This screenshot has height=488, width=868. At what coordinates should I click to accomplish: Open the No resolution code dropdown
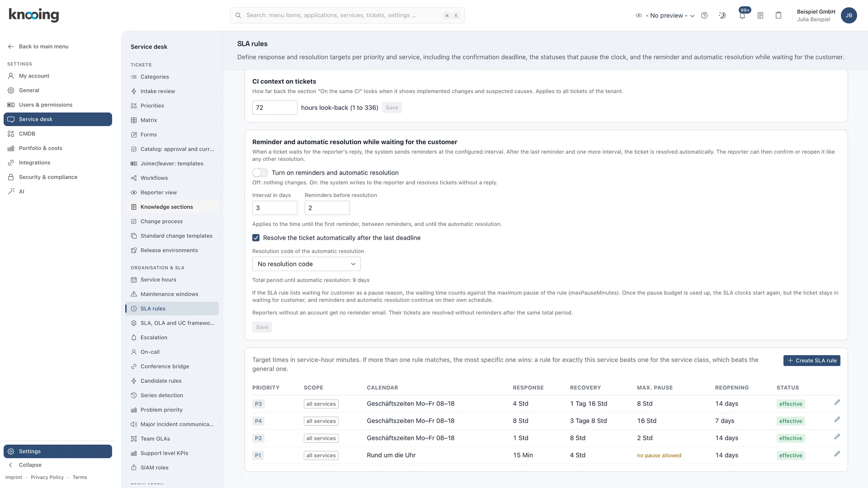[306, 264]
